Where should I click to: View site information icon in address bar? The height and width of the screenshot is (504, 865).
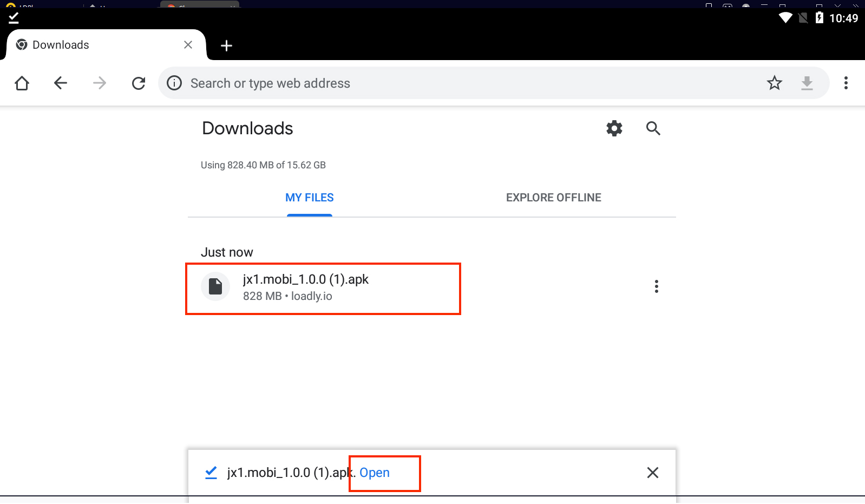pos(174,83)
